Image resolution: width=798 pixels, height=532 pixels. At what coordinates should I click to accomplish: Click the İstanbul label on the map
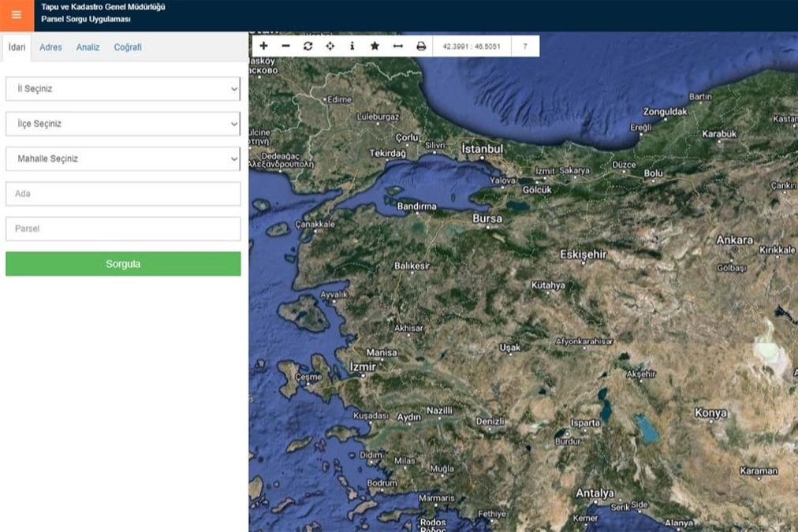coord(482,149)
